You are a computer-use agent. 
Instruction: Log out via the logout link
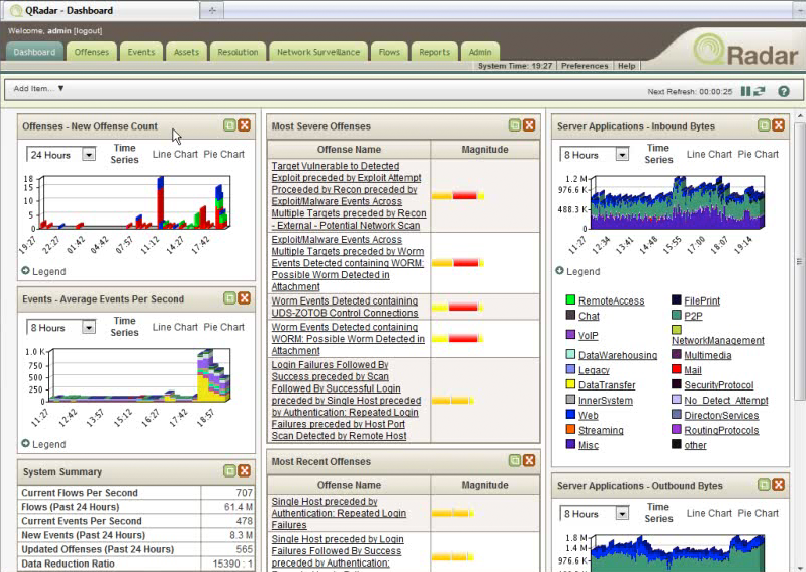(88, 30)
